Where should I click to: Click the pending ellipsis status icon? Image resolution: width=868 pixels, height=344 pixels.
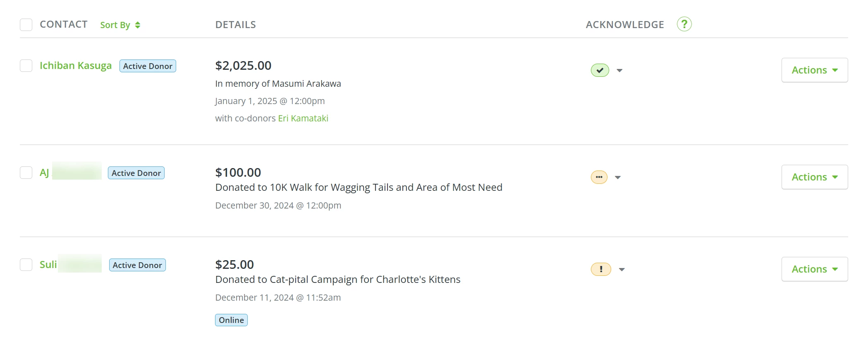(599, 177)
